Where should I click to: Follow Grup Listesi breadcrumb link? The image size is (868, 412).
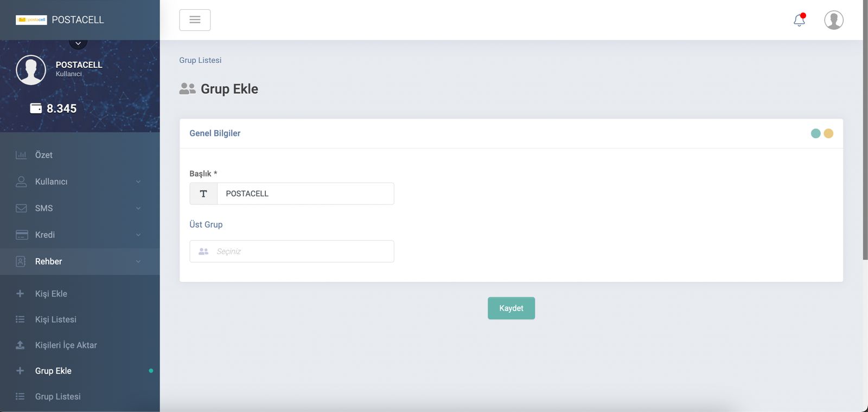coord(200,60)
